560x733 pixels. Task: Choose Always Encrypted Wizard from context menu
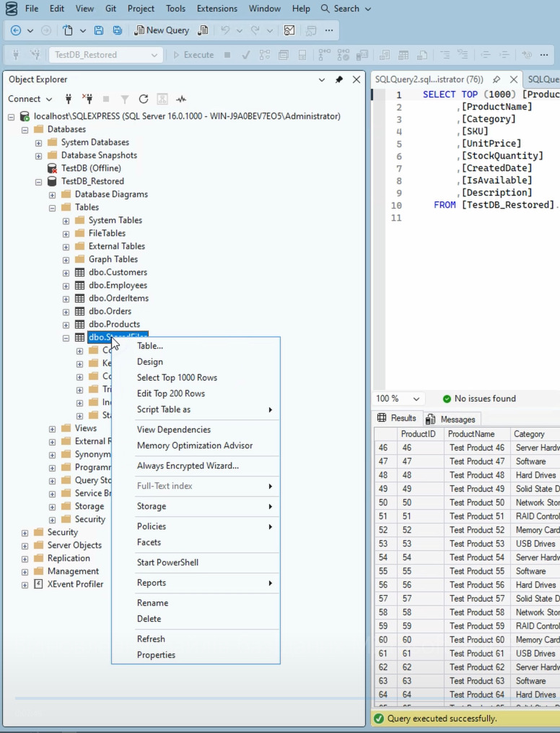[188, 466]
